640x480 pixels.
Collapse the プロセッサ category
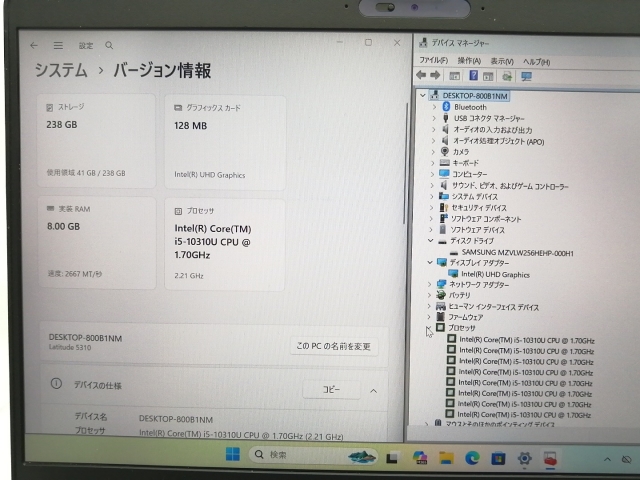click(428, 328)
